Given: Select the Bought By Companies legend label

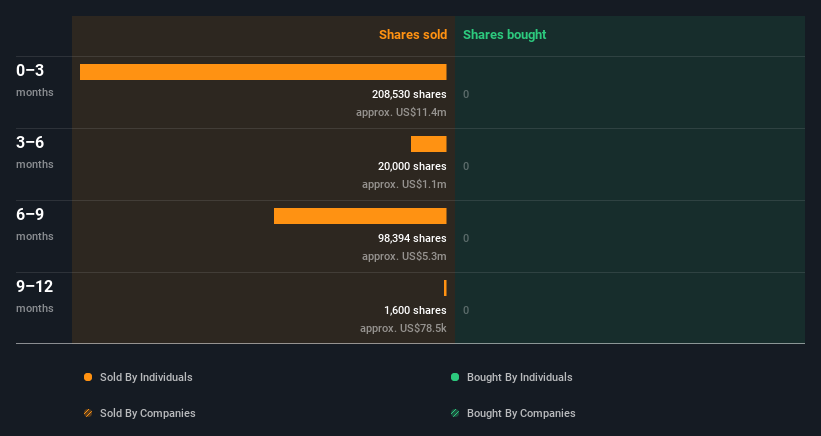Looking at the screenshot, I should [x=521, y=413].
